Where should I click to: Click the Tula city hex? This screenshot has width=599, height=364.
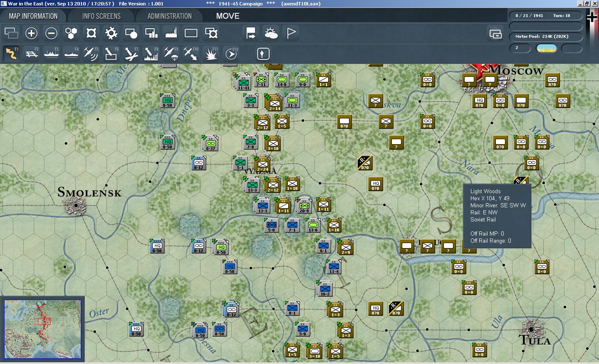[x=531, y=329]
